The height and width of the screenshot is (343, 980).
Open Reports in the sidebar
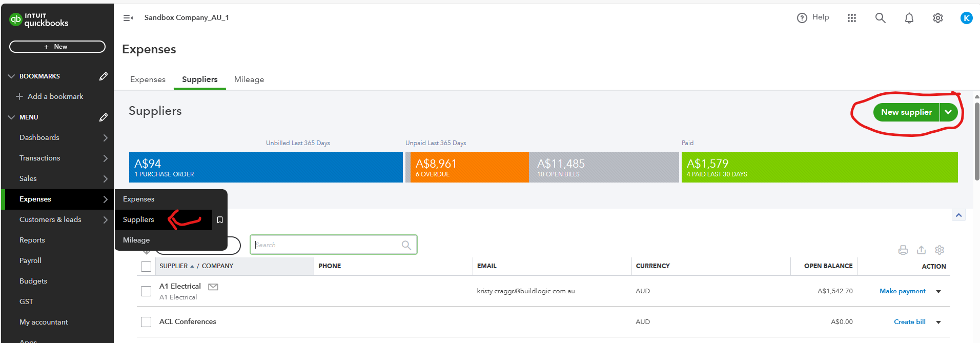[32, 240]
